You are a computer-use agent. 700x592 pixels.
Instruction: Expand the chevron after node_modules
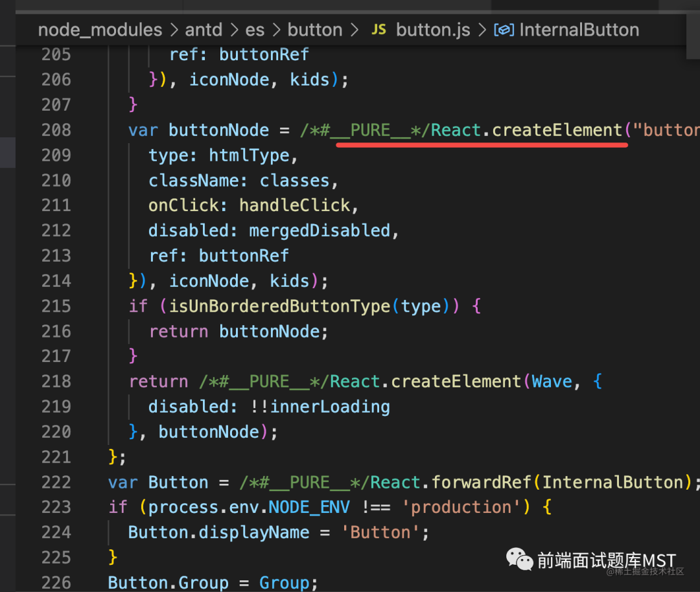pyautogui.click(x=174, y=30)
